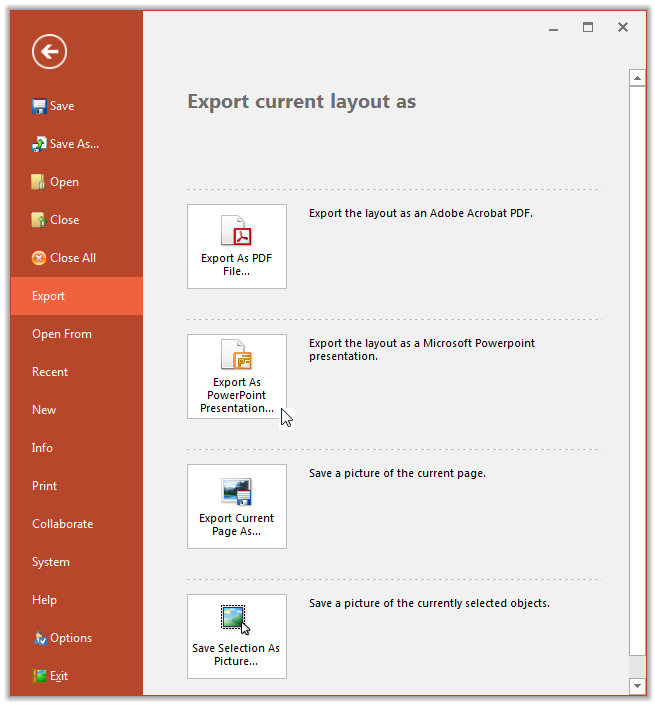Go to Open From in sidebar
Screen dimensions: 655x706
pos(61,334)
